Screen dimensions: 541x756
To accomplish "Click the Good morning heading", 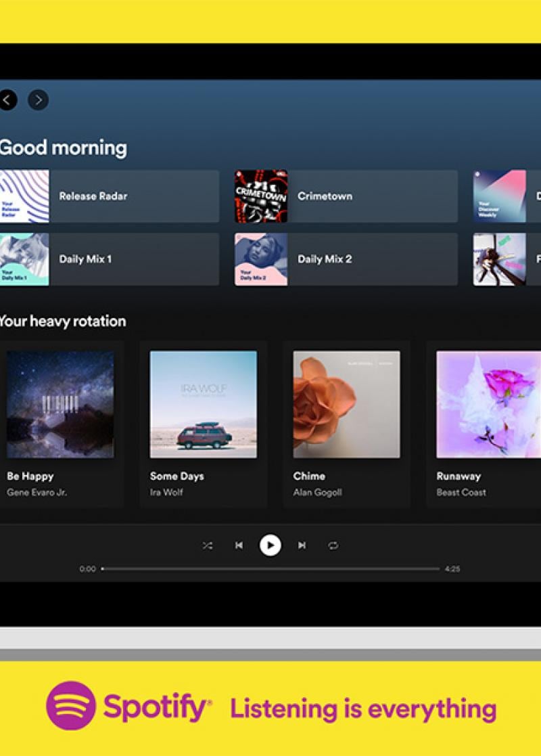I will point(63,148).
